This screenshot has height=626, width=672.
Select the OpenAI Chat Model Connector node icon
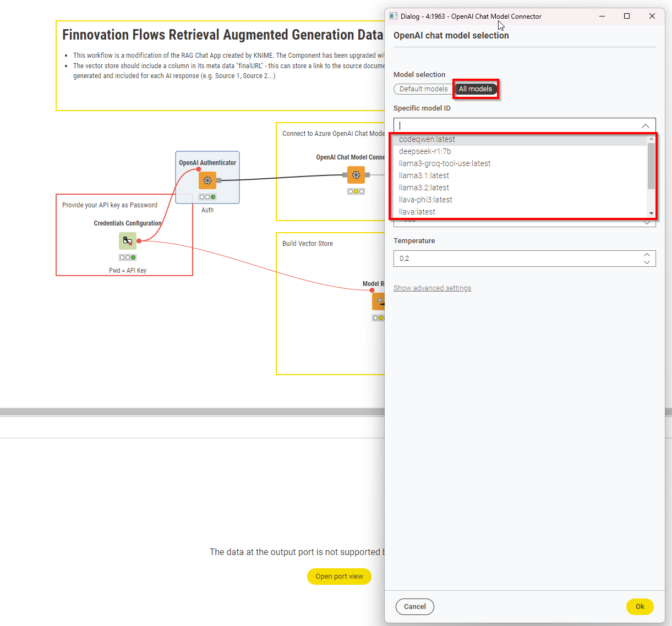pos(356,175)
